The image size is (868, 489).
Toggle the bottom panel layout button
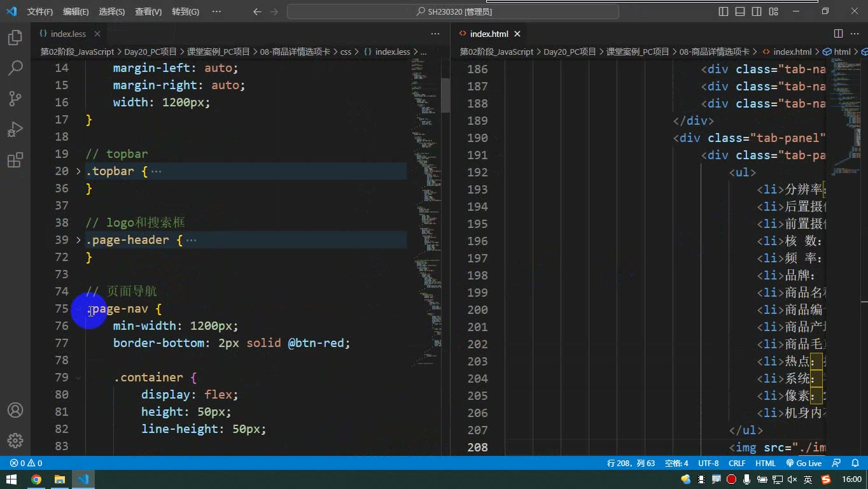[x=740, y=11]
